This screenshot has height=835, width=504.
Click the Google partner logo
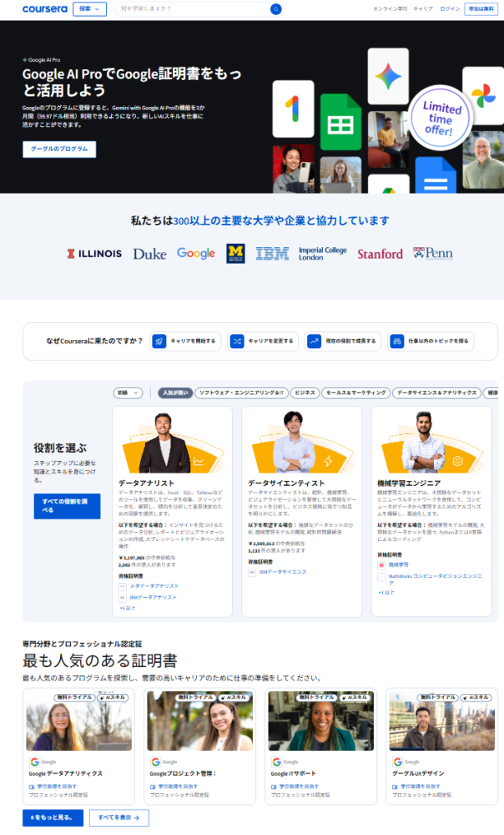click(196, 254)
